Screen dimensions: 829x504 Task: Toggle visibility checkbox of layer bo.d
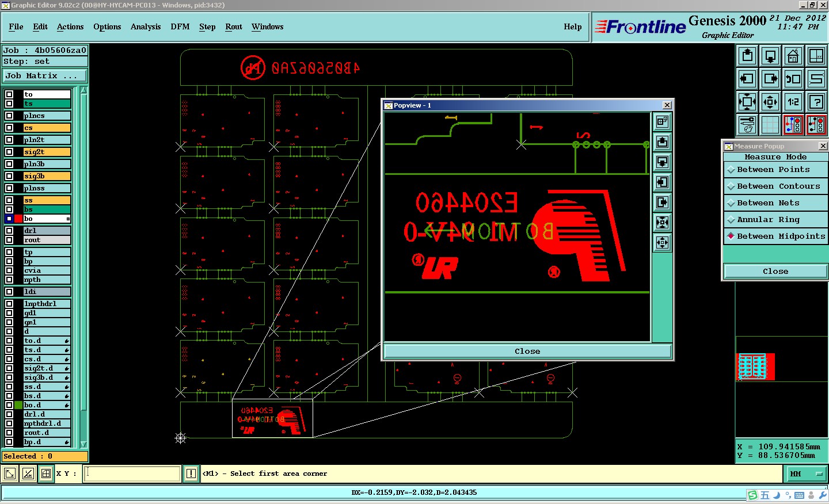(x=9, y=405)
